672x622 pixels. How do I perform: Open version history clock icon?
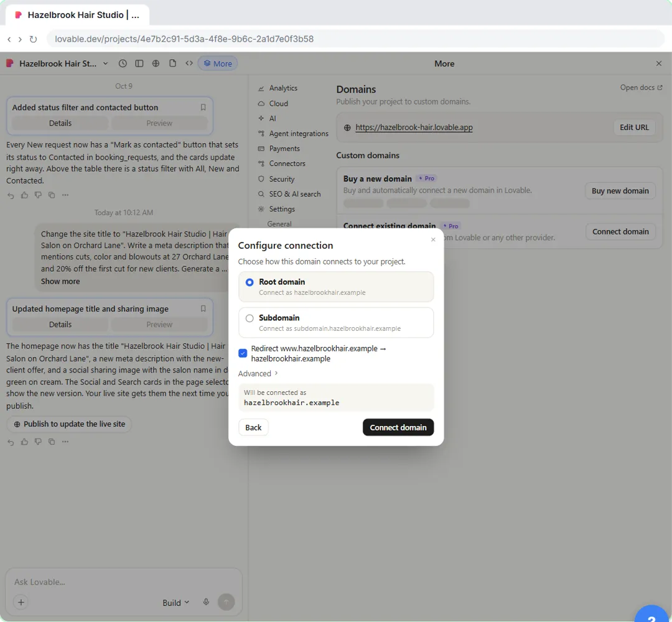123,63
